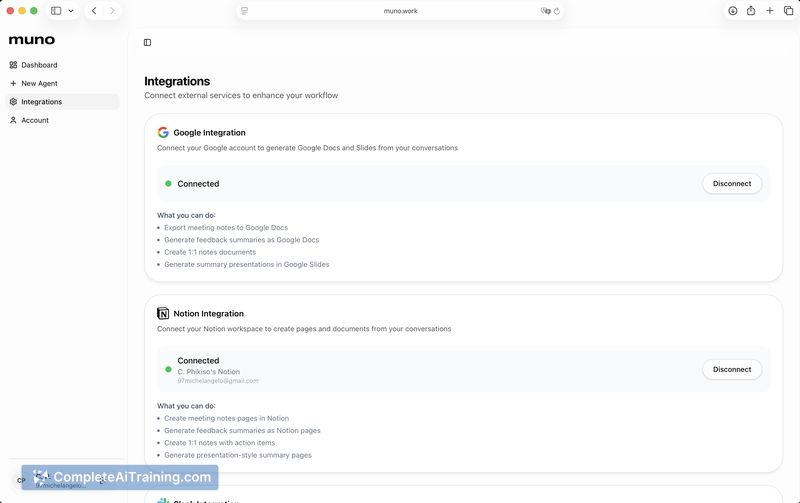
Task: Click "Create 1:1 notes documents" item
Action: pos(210,252)
